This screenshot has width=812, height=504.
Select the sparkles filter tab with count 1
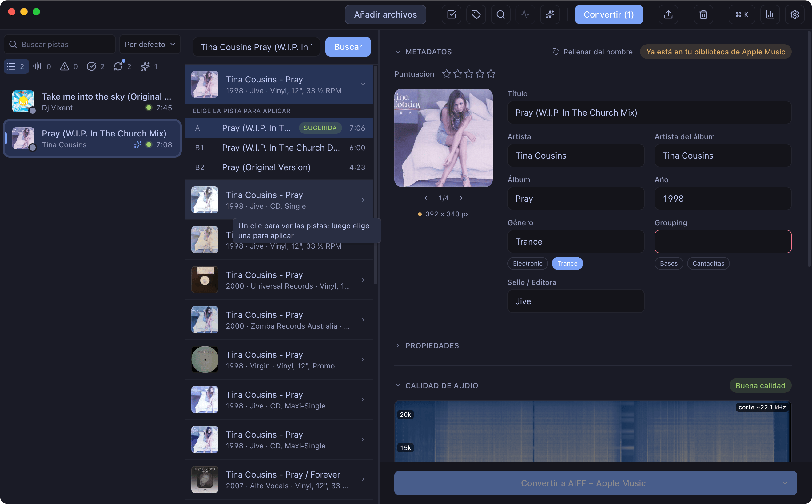click(x=149, y=66)
